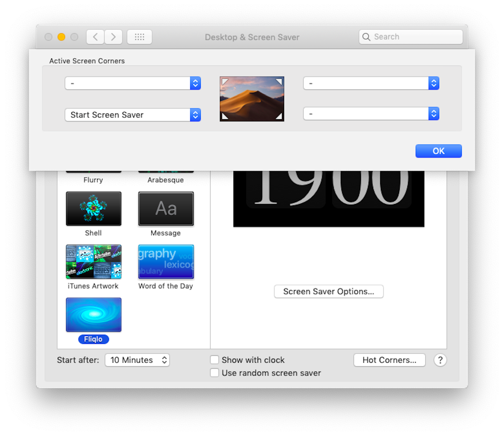This screenshot has width=504, height=436.
Task: Select the Shell screen saver thumbnail
Action: click(93, 208)
